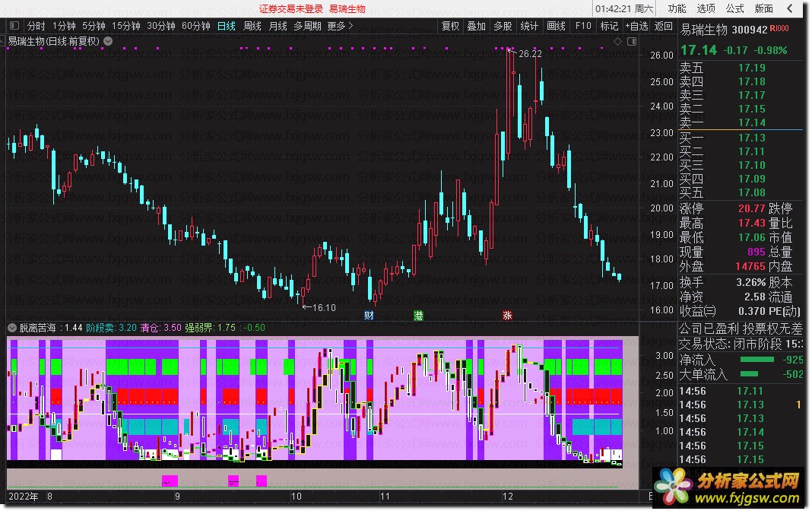Click the R1000 tag beside stock code
812x511 pixels.
point(779,29)
